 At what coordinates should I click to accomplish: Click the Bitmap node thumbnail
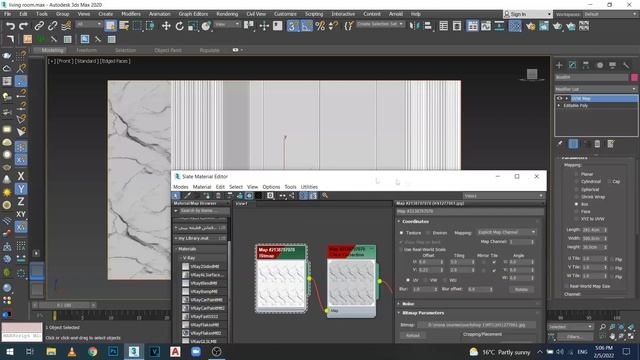click(281, 284)
